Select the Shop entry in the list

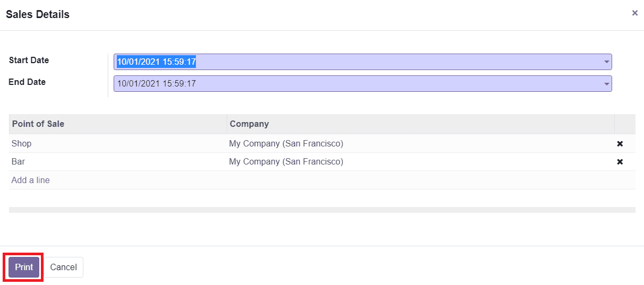(22, 144)
